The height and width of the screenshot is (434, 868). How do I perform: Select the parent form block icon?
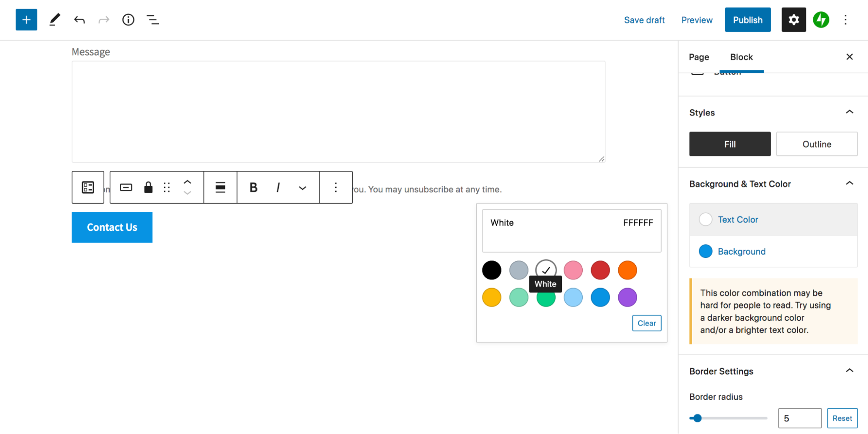pos(88,187)
